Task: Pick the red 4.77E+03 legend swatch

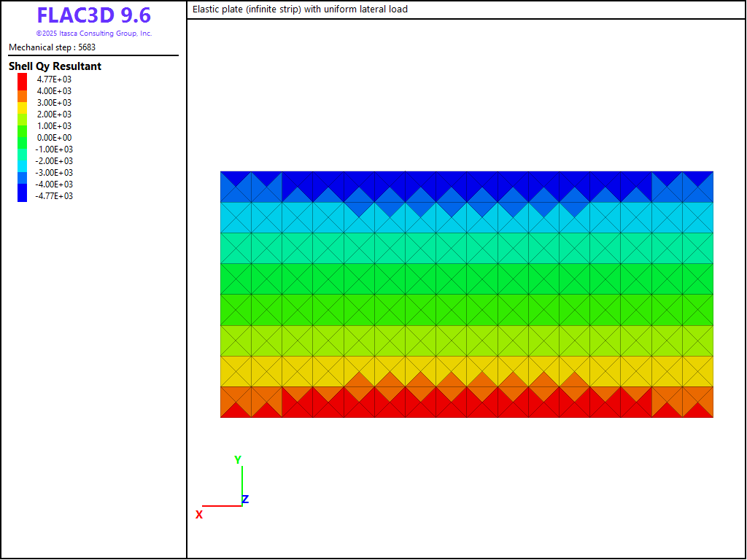Action: coord(22,79)
